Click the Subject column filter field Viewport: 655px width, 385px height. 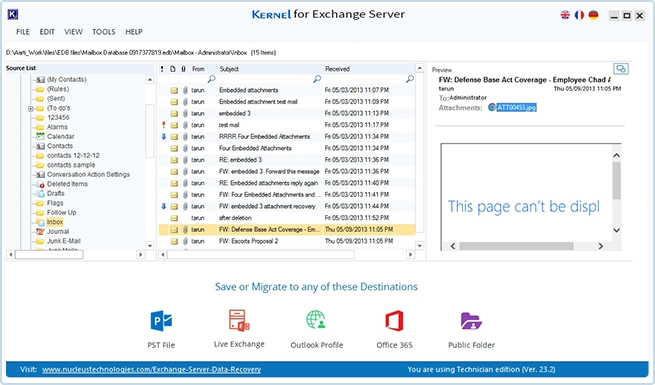(x=270, y=79)
